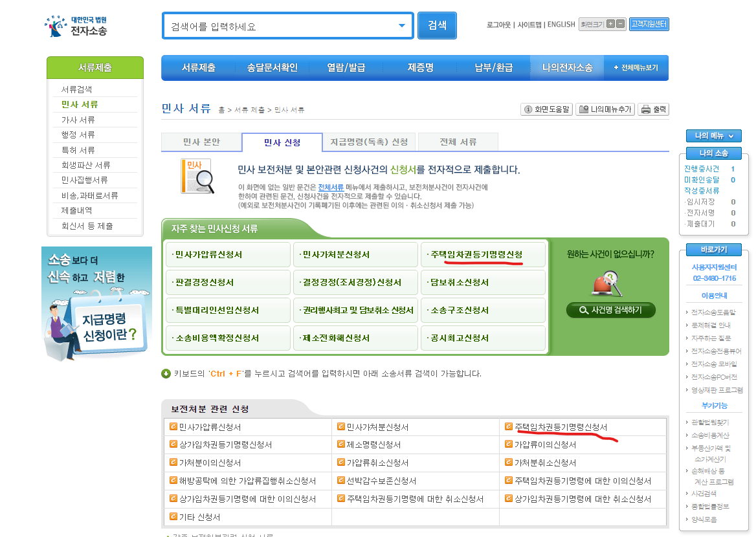The image size is (756, 537).
Task: Click the 대한민국 법원 전자소송 logo
Action: [x=76, y=26]
